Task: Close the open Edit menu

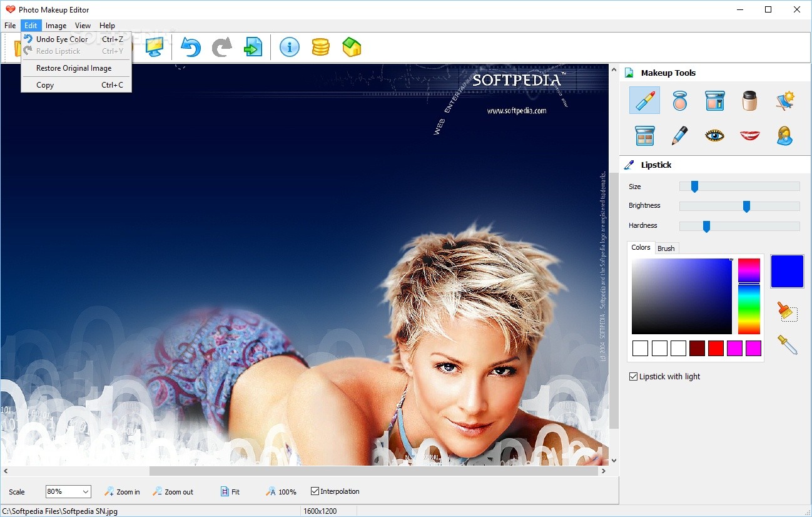Action: point(31,26)
